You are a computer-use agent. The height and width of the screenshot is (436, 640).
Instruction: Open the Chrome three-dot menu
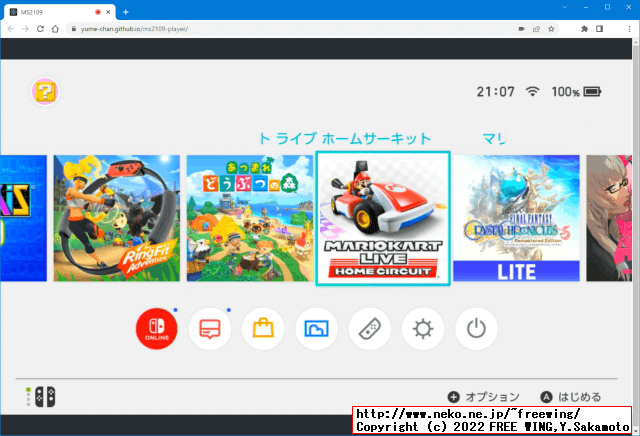(629, 29)
